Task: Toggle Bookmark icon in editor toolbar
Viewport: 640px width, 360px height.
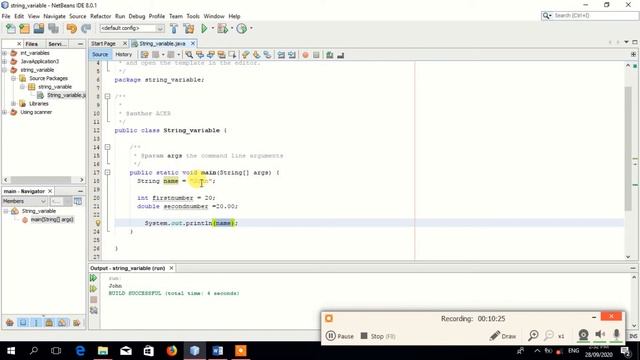Action: coord(267,55)
